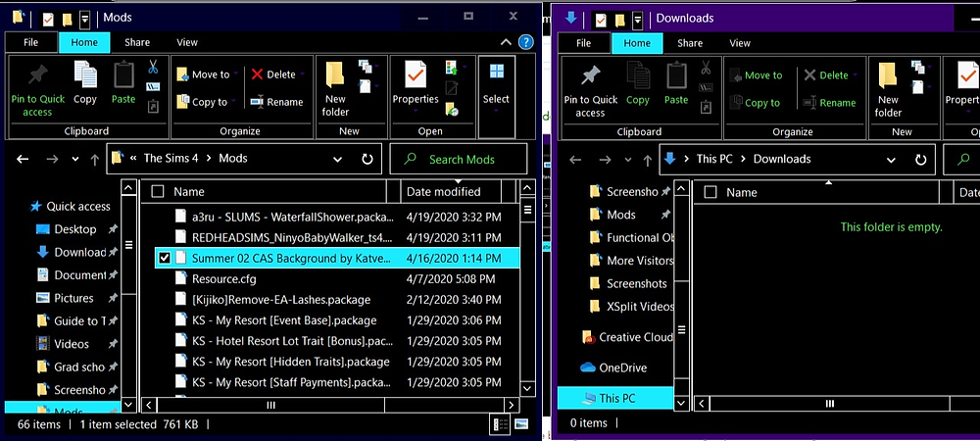Click Paste icon in Mods window ribbon
Image resolution: width=980 pixels, height=441 pixels.
[x=123, y=82]
